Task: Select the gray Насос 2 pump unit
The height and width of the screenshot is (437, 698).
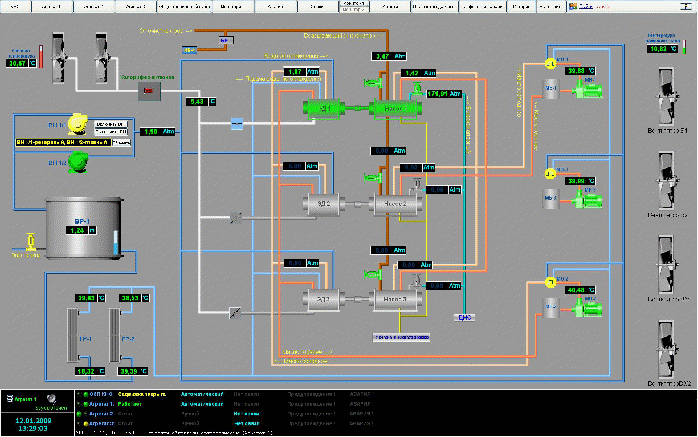Action: click(395, 204)
